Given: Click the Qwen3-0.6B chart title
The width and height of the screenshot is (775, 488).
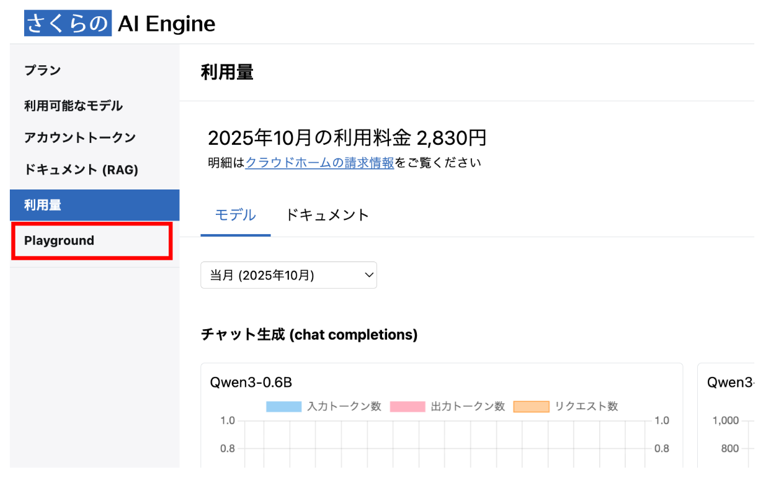Looking at the screenshot, I should [x=251, y=382].
